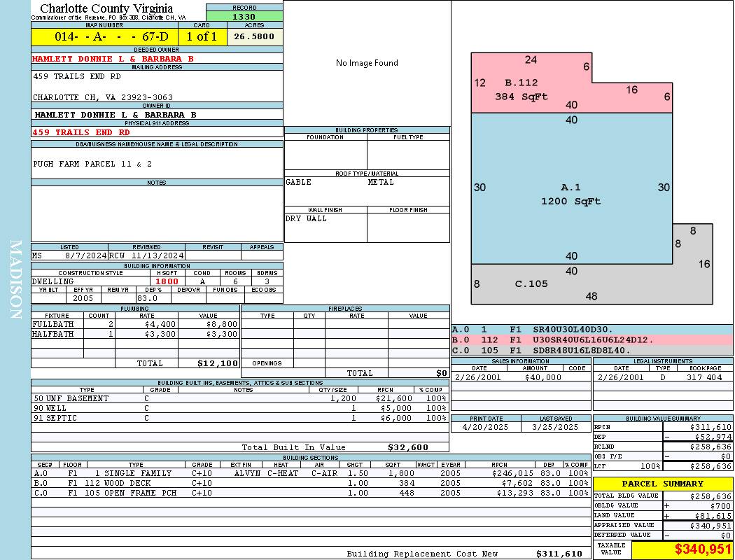Click the card count "1 of 1"
The image size is (735, 560).
point(202,36)
